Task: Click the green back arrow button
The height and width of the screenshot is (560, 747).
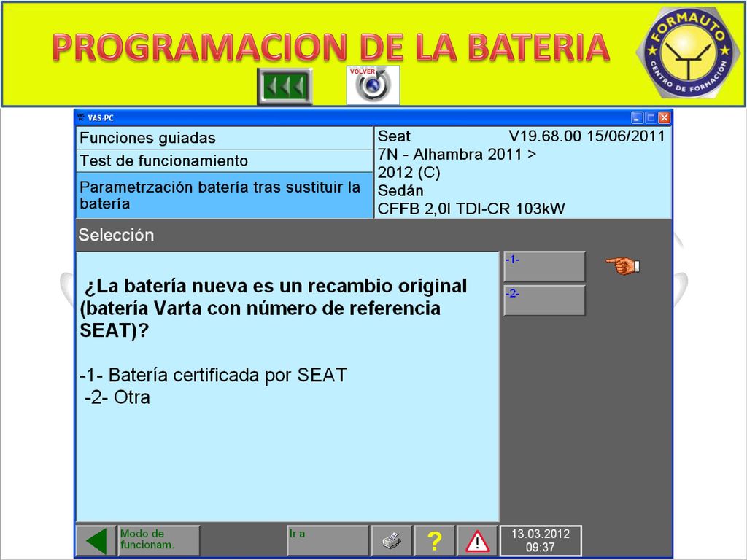Action: pyautogui.click(x=96, y=540)
